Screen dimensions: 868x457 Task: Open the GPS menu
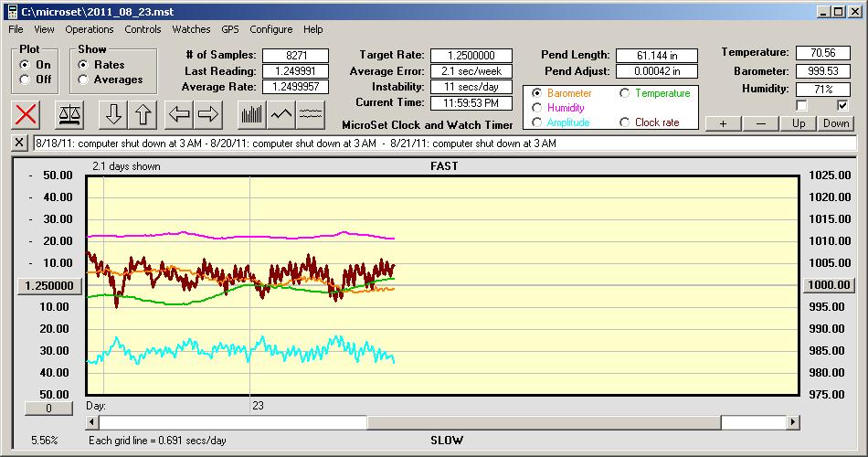[229, 29]
